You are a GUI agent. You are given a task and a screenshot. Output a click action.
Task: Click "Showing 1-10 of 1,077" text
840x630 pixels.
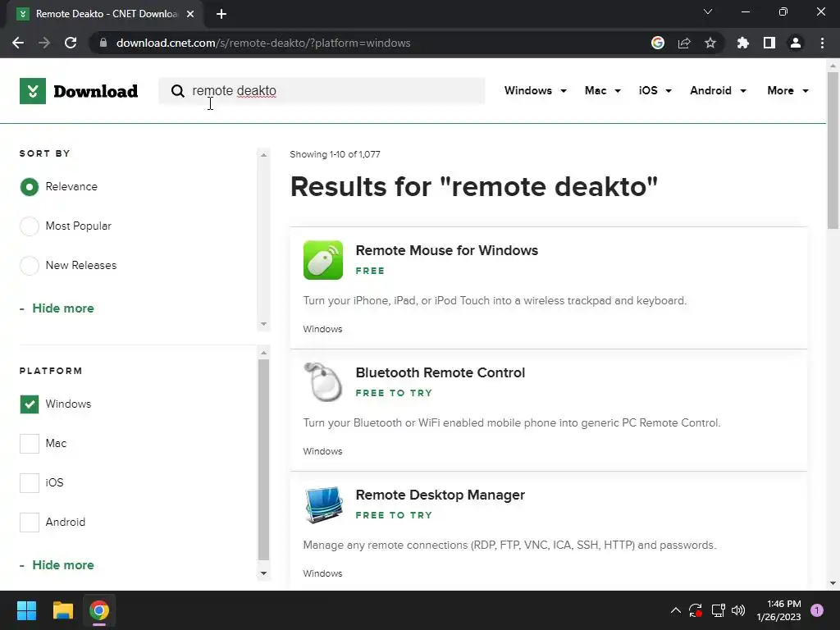pyautogui.click(x=335, y=154)
